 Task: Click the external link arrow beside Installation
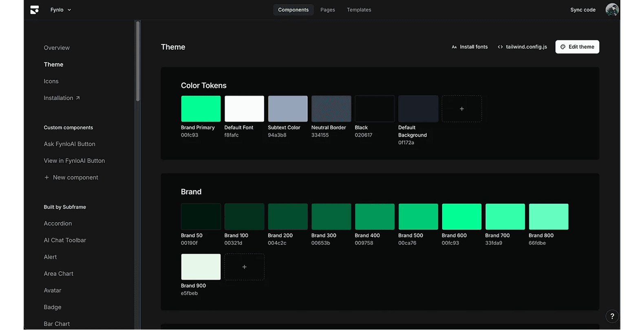click(78, 98)
